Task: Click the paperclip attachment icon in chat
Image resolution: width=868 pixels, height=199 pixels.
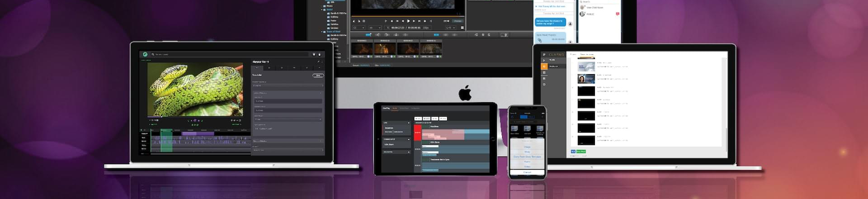Action: 540,40
